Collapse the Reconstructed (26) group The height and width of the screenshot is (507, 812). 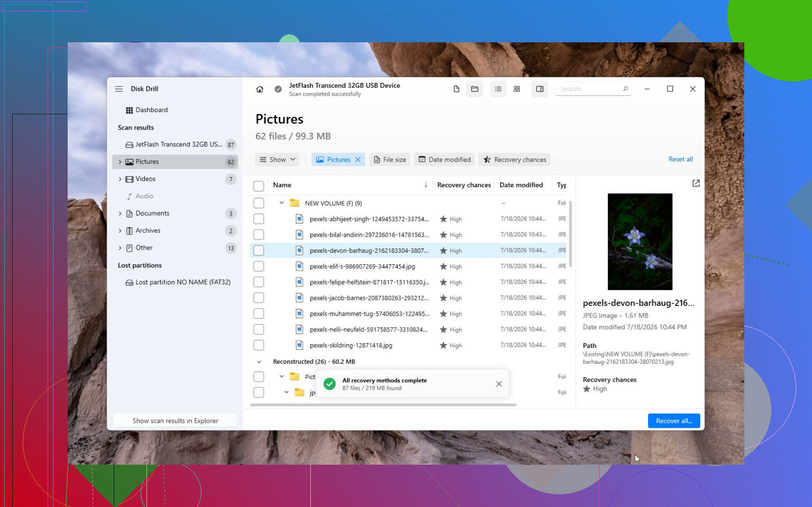coord(259,362)
